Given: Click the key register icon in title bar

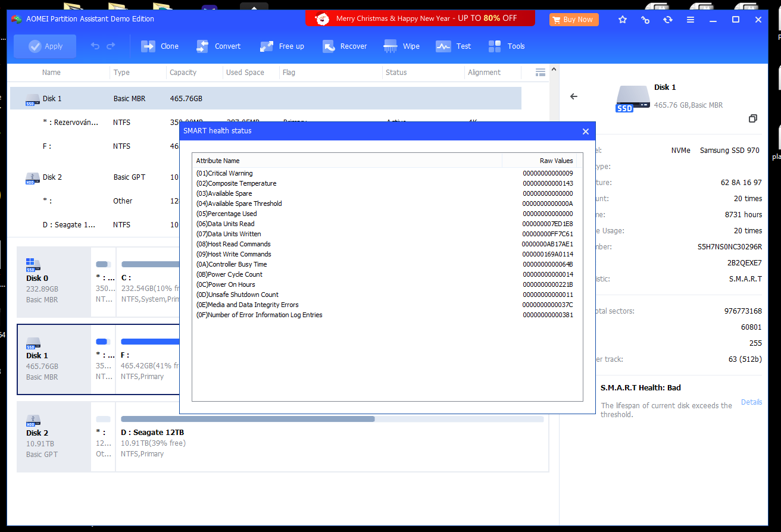Looking at the screenshot, I should tap(645, 20).
